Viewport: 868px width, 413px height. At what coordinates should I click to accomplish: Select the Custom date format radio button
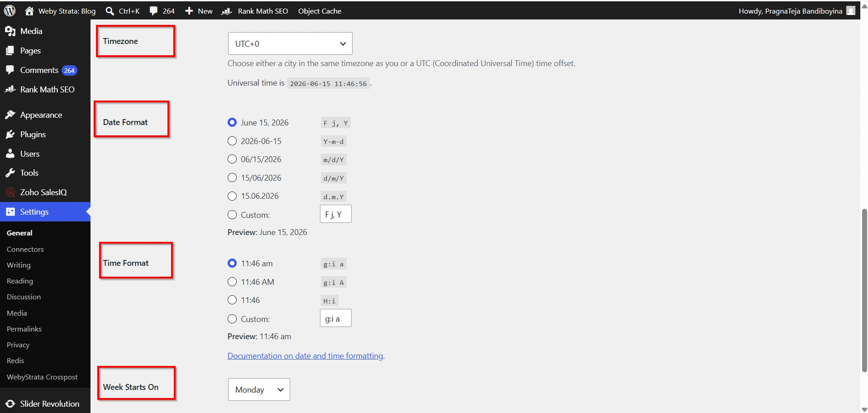232,215
